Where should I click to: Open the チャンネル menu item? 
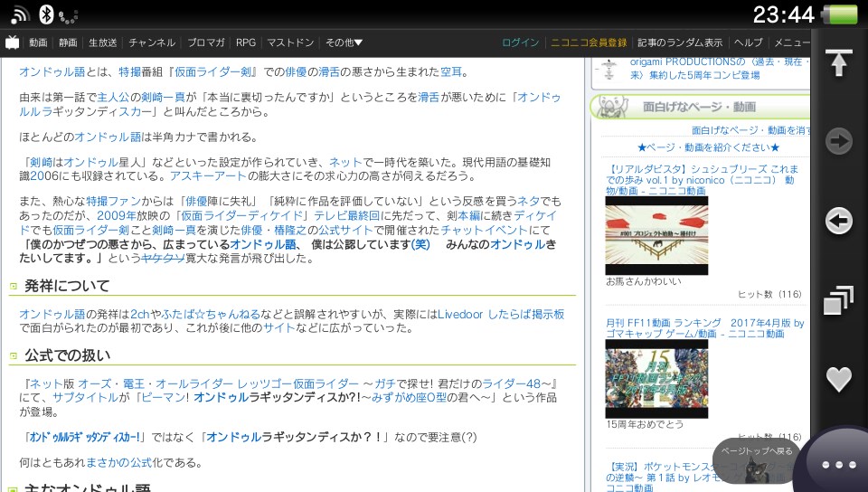click(152, 43)
